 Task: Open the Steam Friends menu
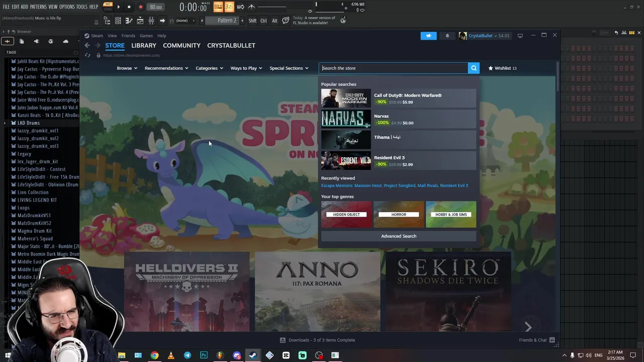(128, 36)
